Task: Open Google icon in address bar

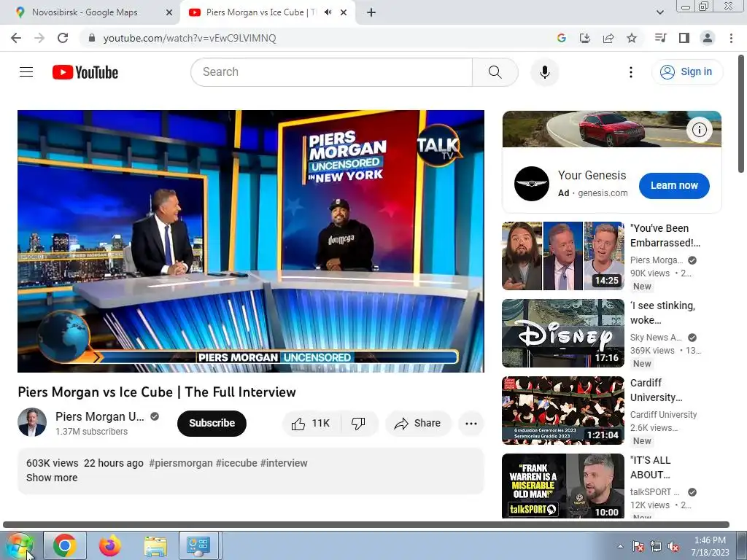Action: tap(561, 38)
